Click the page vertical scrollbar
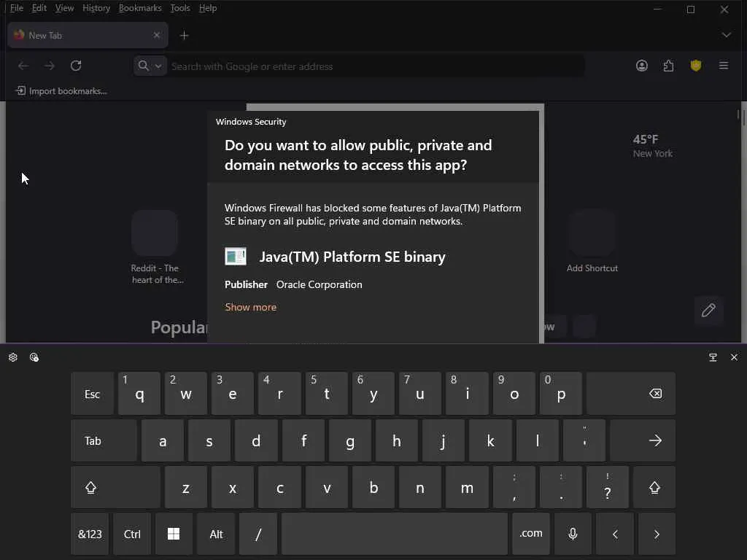747x560 pixels. 738,114
